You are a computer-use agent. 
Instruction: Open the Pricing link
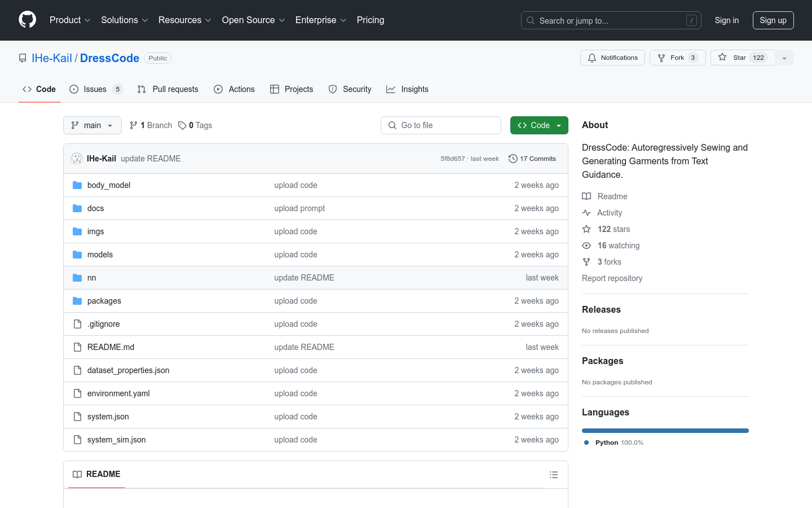coord(370,20)
